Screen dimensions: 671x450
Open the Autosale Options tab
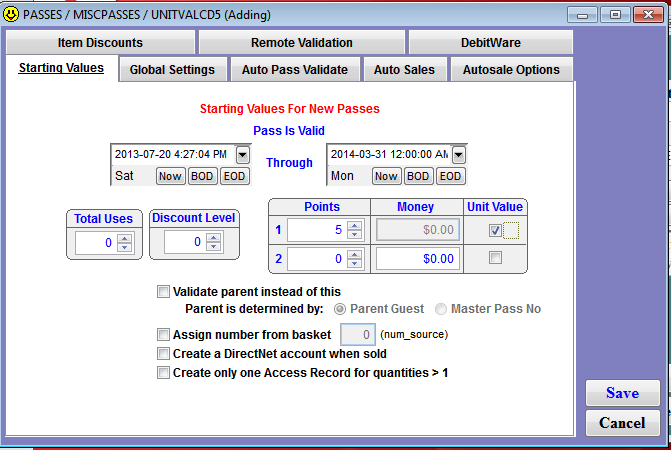(x=511, y=69)
